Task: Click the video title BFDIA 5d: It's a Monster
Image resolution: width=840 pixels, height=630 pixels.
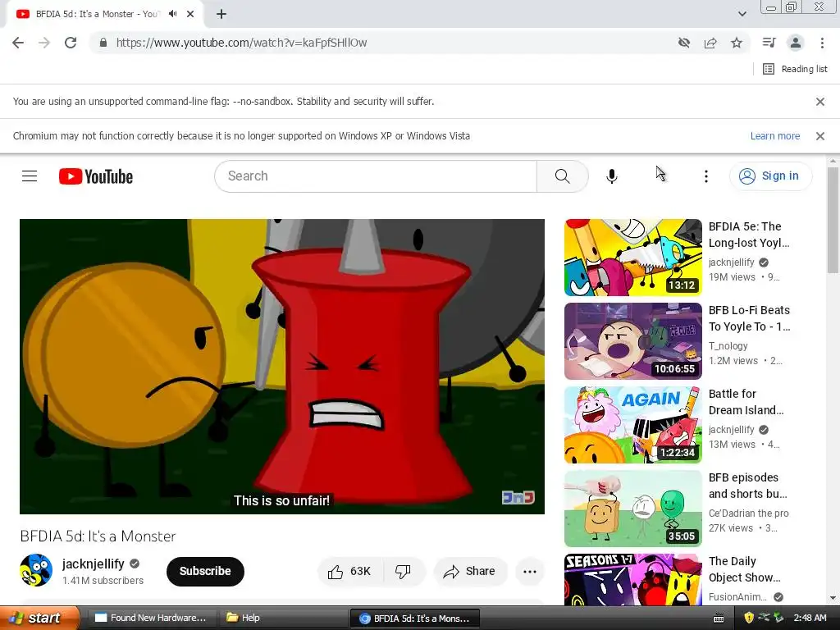Action: point(98,536)
